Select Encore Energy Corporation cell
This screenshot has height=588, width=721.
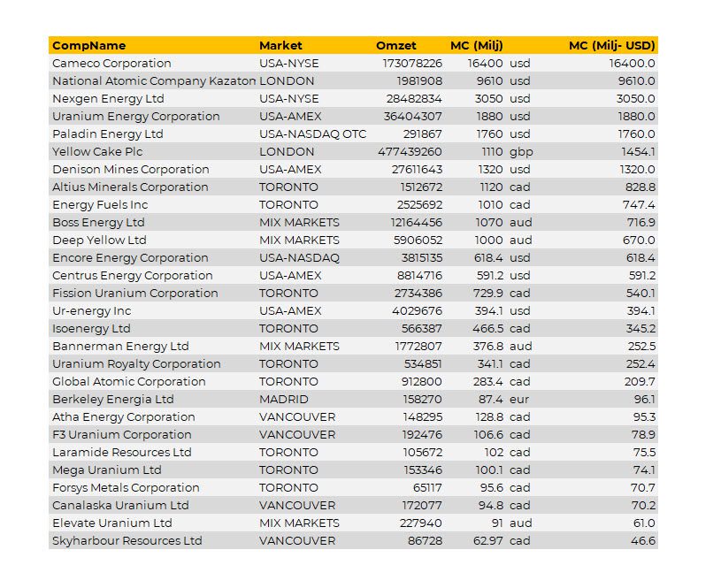130,258
